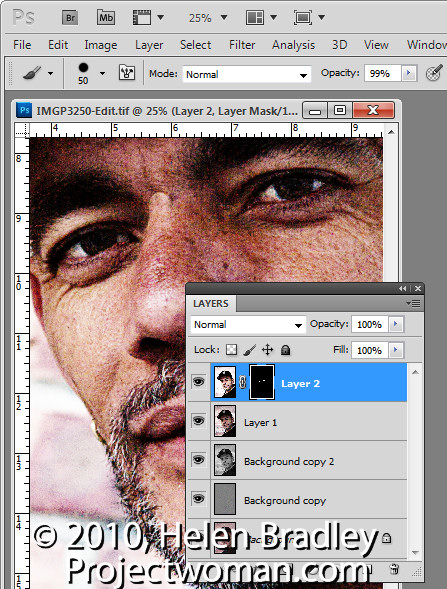This screenshot has width=447, height=589.
Task: Open the brush Mode Normal dropdown
Action: pos(247,74)
